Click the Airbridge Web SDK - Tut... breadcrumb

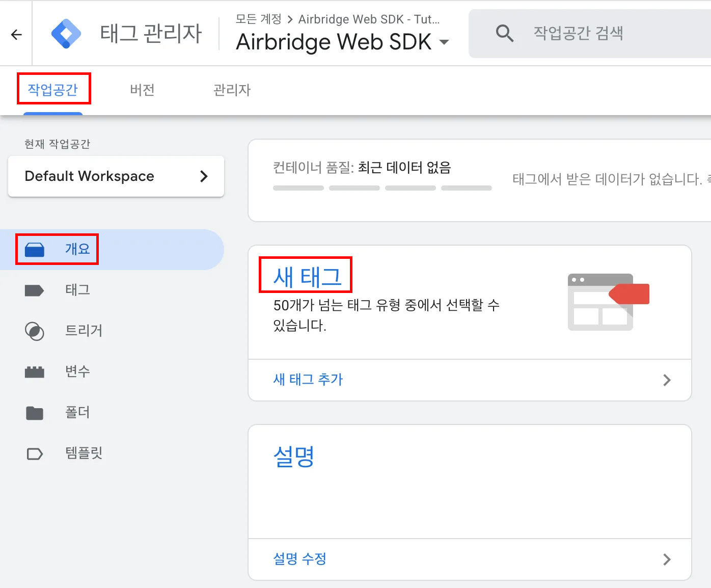click(x=369, y=19)
